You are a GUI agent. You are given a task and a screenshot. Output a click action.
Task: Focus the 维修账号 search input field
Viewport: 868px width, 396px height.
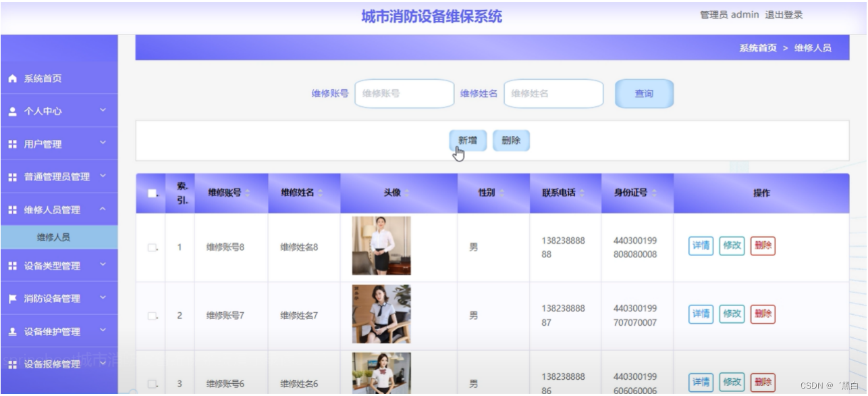pyautogui.click(x=404, y=94)
